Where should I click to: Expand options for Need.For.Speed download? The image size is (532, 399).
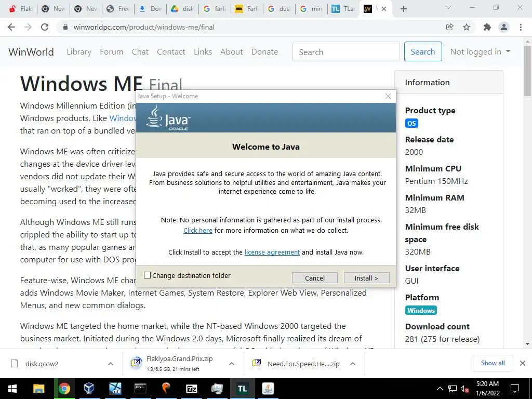coord(353,364)
